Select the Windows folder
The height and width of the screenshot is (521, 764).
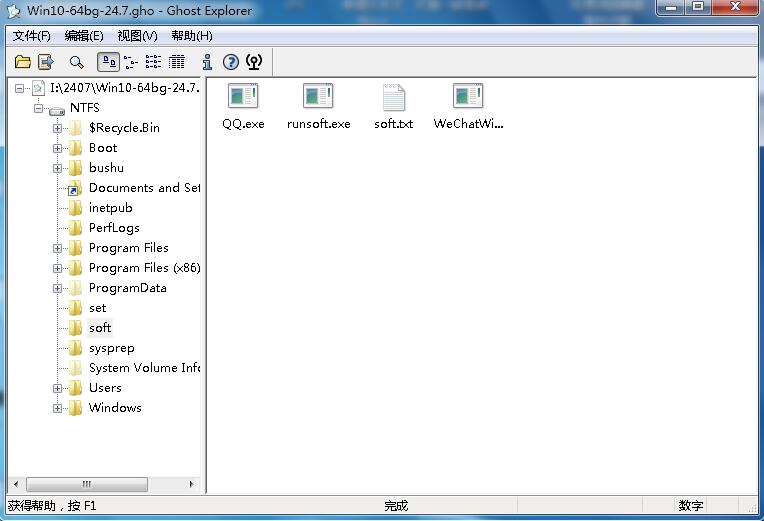(115, 407)
